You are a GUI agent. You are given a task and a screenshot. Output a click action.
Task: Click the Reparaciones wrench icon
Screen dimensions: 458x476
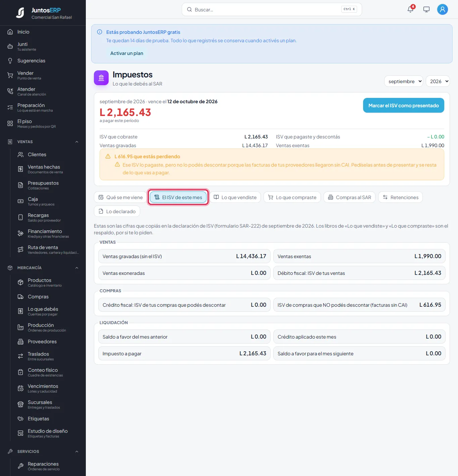click(x=20, y=466)
